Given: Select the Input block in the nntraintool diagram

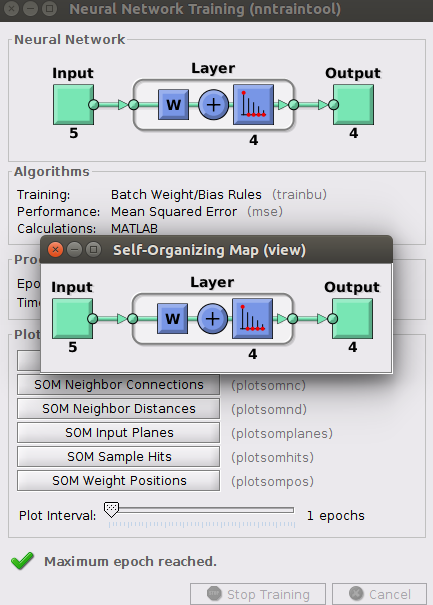Looking at the screenshot, I should click(x=73, y=105).
